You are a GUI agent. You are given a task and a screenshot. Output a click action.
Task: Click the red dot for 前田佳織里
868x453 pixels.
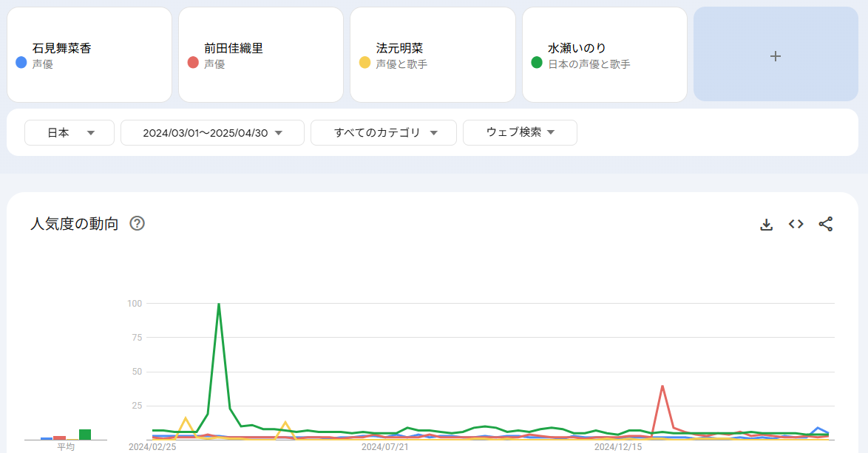coord(193,63)
